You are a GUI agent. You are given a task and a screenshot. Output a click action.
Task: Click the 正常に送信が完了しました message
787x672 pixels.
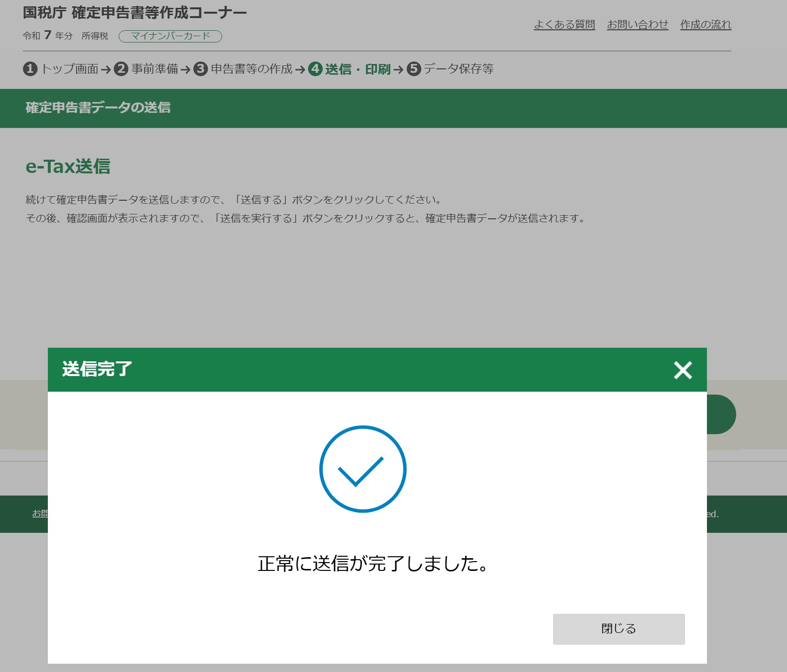(x=373, y=564)
